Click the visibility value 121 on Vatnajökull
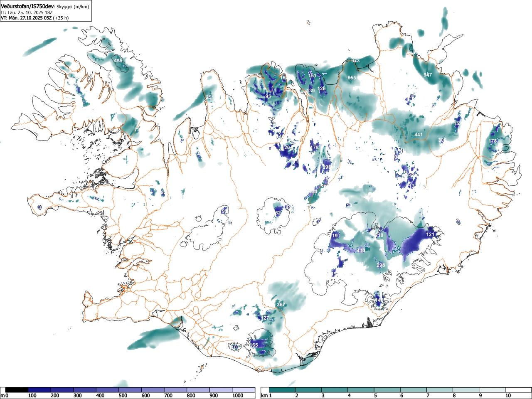 point(430,234)
